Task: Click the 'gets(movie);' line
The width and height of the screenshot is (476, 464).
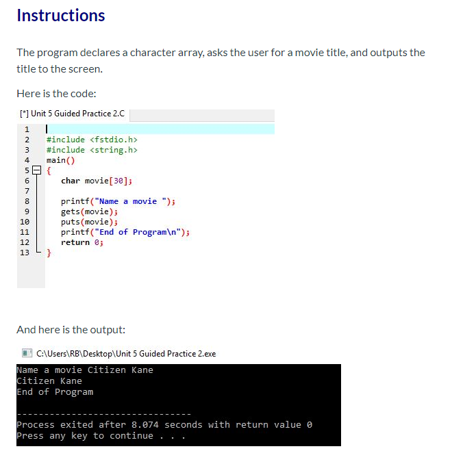Action: [89, 211]
